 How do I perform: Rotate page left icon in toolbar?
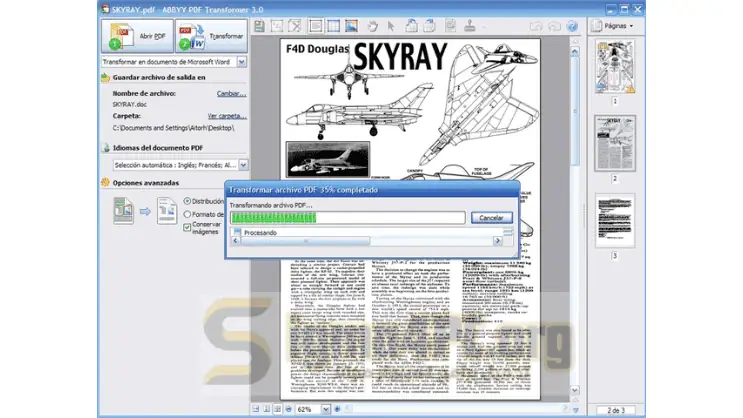click(x=412, y=27)
